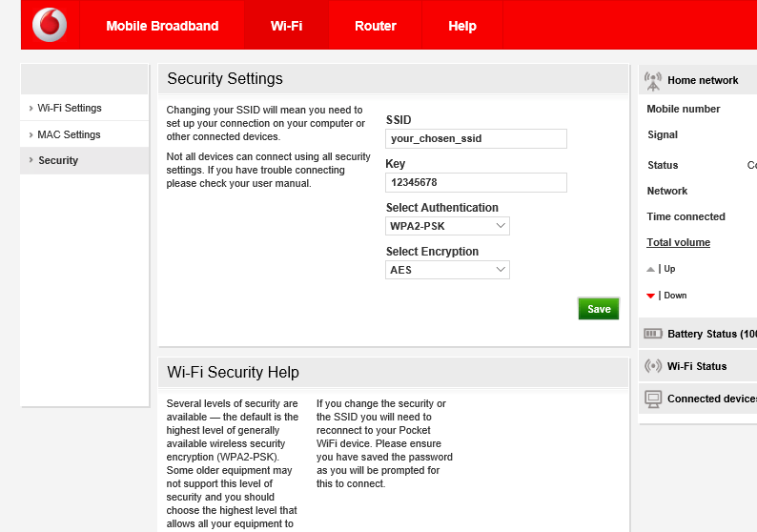Click the Vodafone logo icon
This screenshot has height=532, width=757.
coord(50,25)
